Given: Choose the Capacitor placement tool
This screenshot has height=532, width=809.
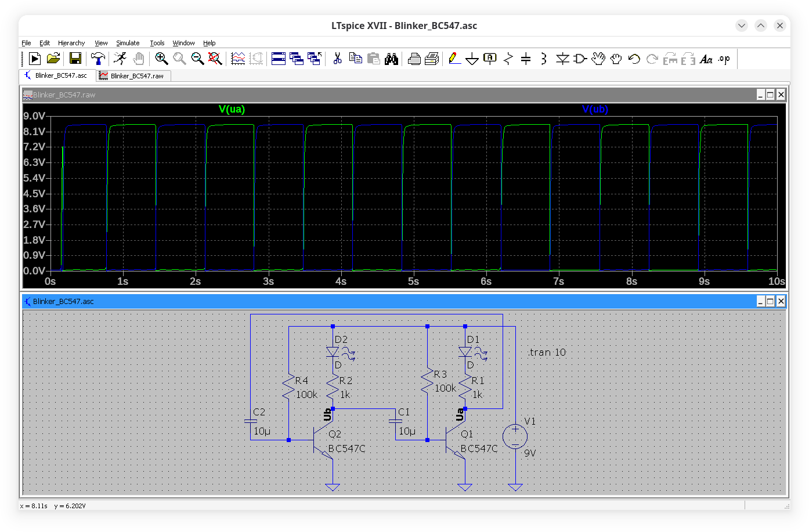Looking at the screenshot, I should pos(526,59).
